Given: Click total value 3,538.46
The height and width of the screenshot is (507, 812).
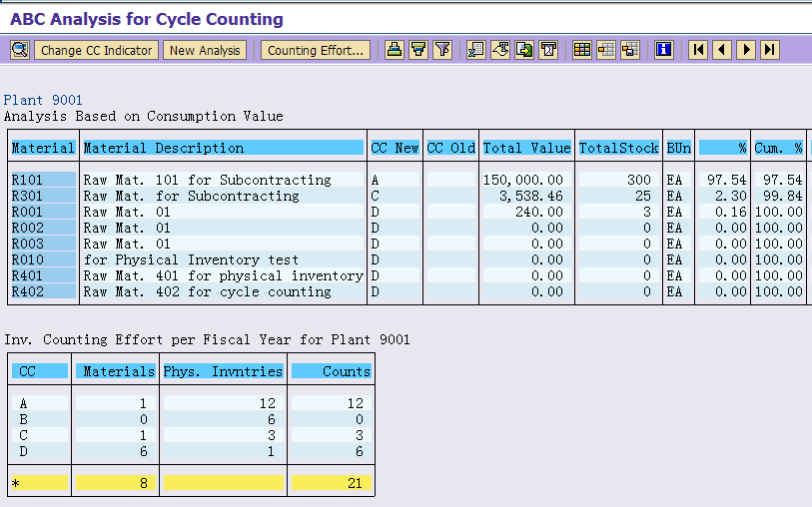Looking at the screenshot, I should click(x=530, y=196).
